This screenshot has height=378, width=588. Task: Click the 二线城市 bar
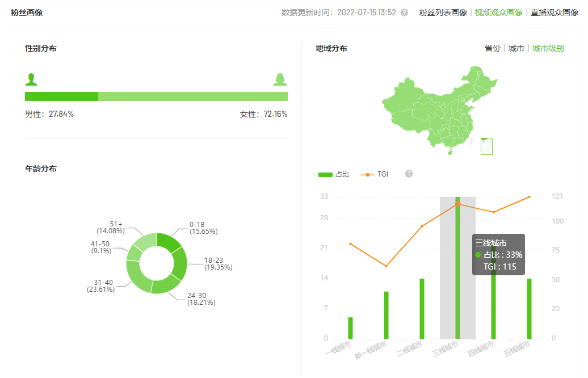[x=422, y=309]
